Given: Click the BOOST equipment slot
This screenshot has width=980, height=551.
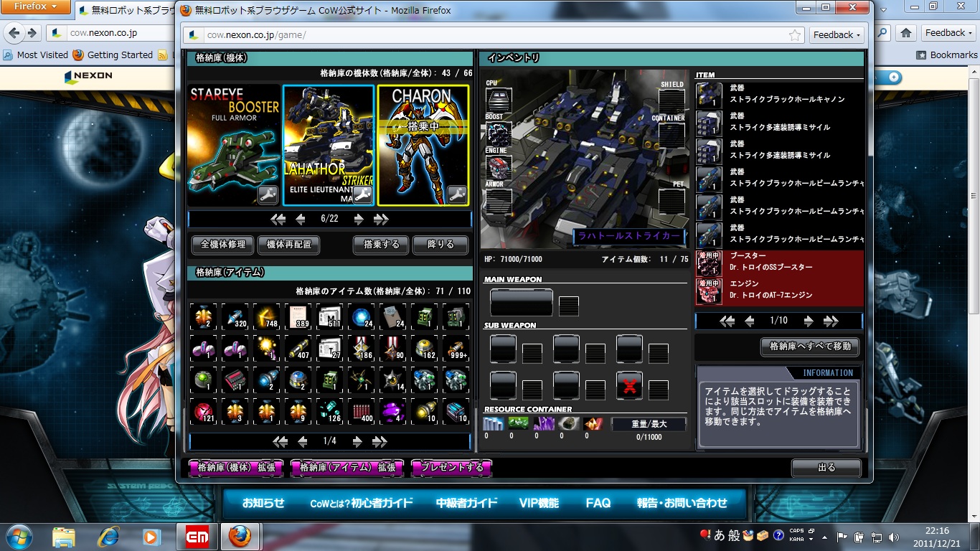Looking at the screenshot, I should click(x=499, y=133).
